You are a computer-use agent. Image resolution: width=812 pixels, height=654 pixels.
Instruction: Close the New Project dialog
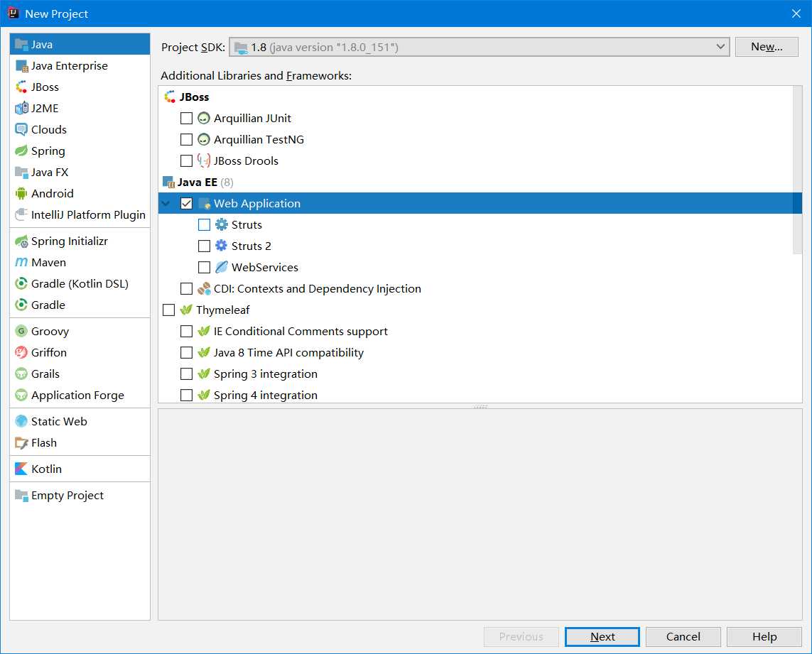796,13
